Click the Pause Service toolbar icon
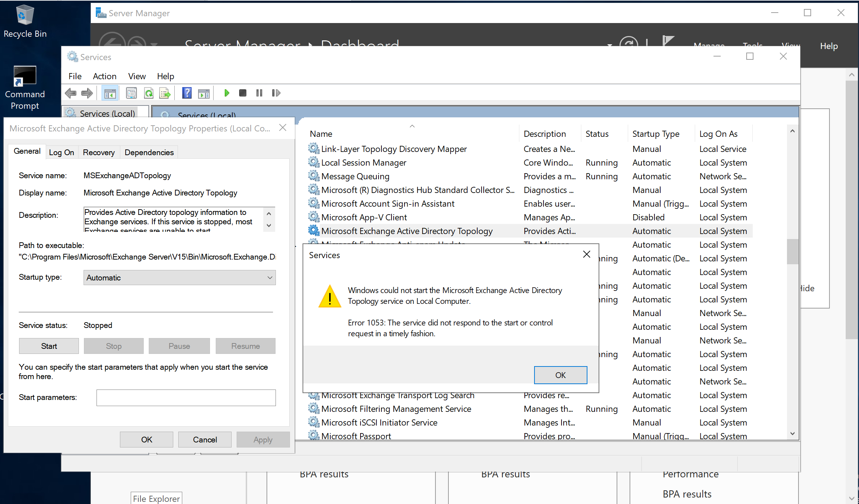This screenshot has width=859, height=504. [x=259, y=93]
